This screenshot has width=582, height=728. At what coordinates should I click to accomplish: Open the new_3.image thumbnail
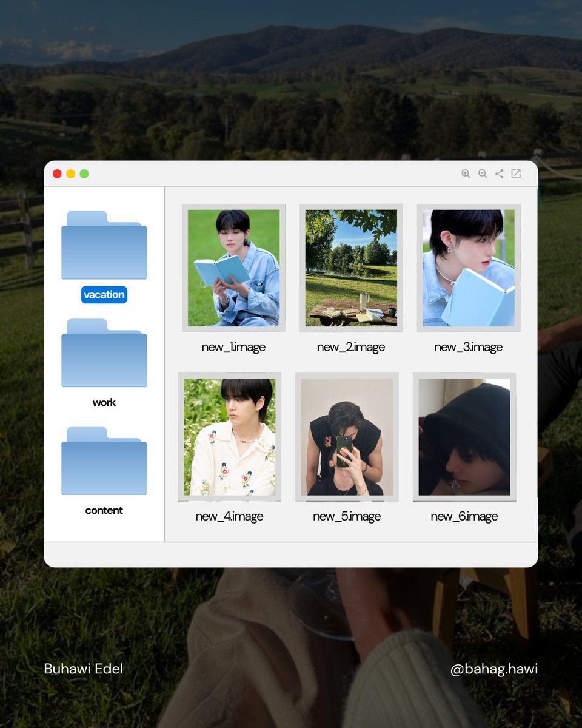[469, 268]
